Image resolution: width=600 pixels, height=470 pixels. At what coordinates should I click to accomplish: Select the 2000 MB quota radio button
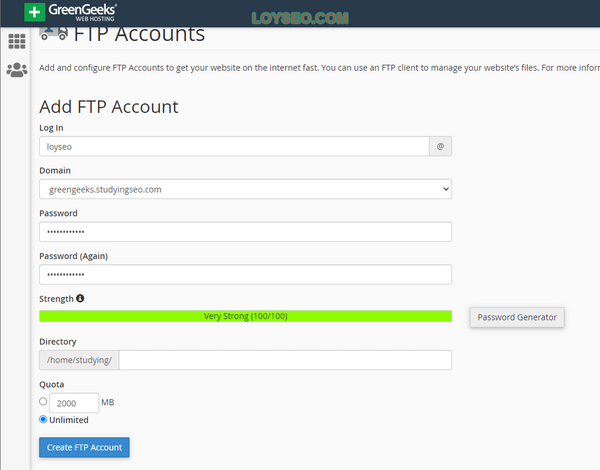tap(43, 402)
